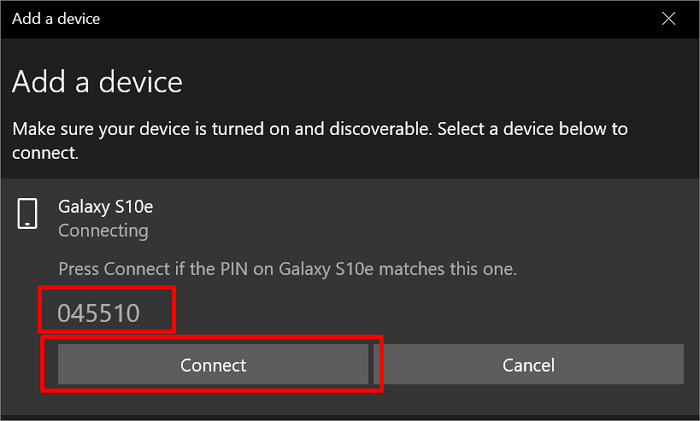Close the Add a device window
The height and width of the screenshot is (421, 700).
click(668, 18)
